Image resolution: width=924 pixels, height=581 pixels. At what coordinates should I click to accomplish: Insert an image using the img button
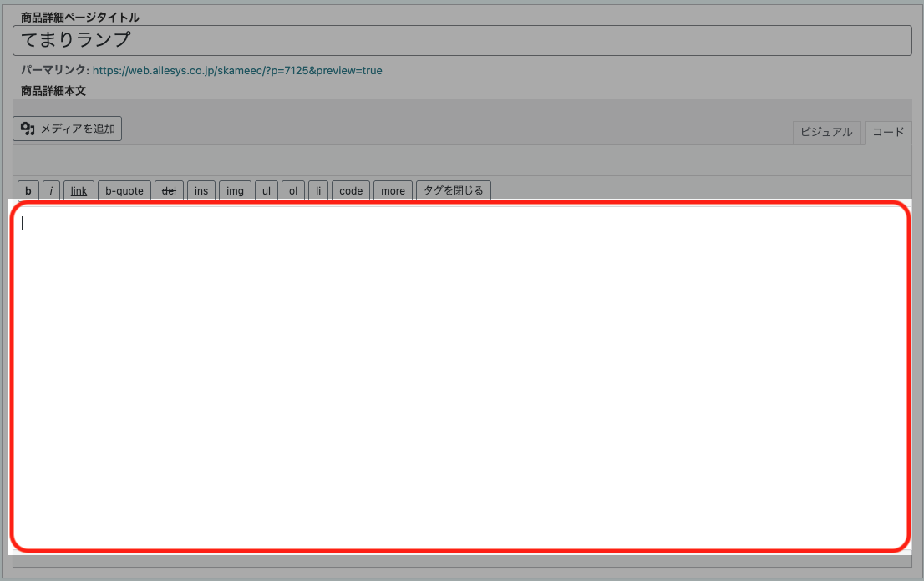point(236,191)
